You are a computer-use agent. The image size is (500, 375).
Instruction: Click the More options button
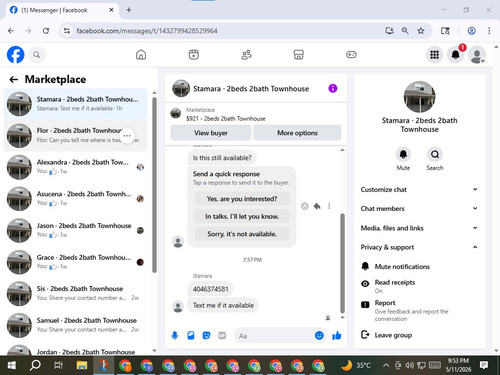[x=297, y=133]
